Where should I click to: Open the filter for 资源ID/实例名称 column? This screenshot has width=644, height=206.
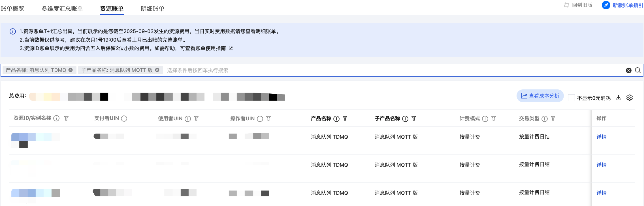click(x=66, y=118)
